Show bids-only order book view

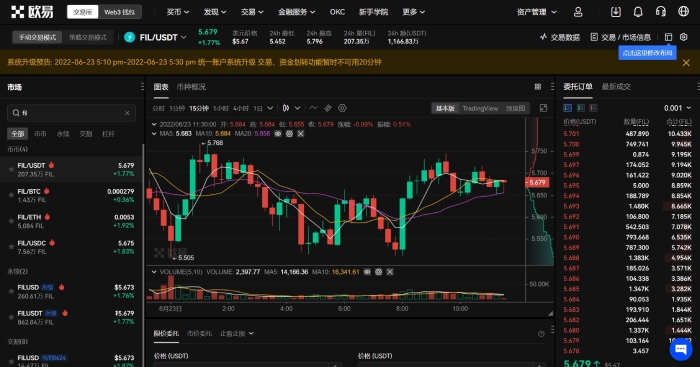point(581,108)
